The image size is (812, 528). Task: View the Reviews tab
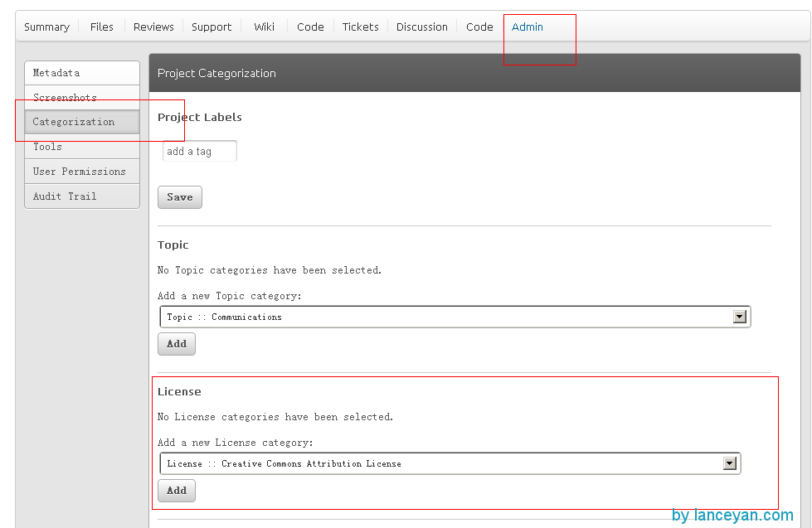[x=153, y=27]
